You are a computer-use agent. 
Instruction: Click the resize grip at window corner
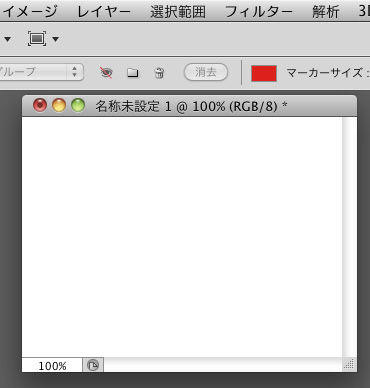[x=349, y=365]
